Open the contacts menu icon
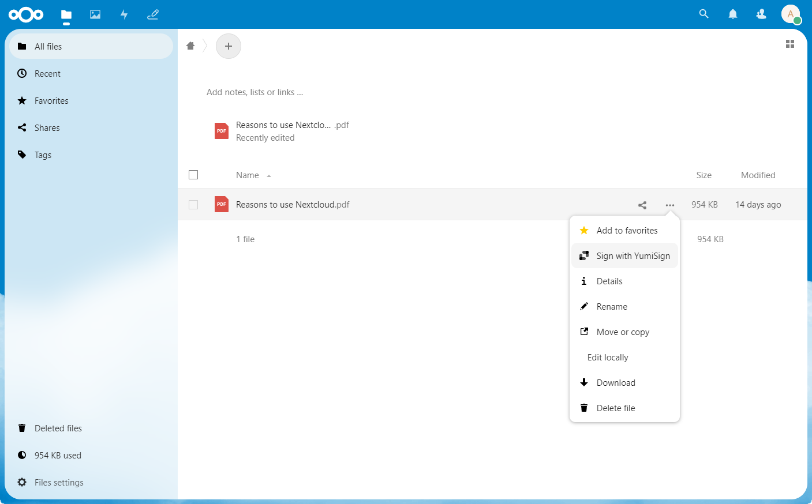Screen dimensions: 812x504 tap(761, 14)
